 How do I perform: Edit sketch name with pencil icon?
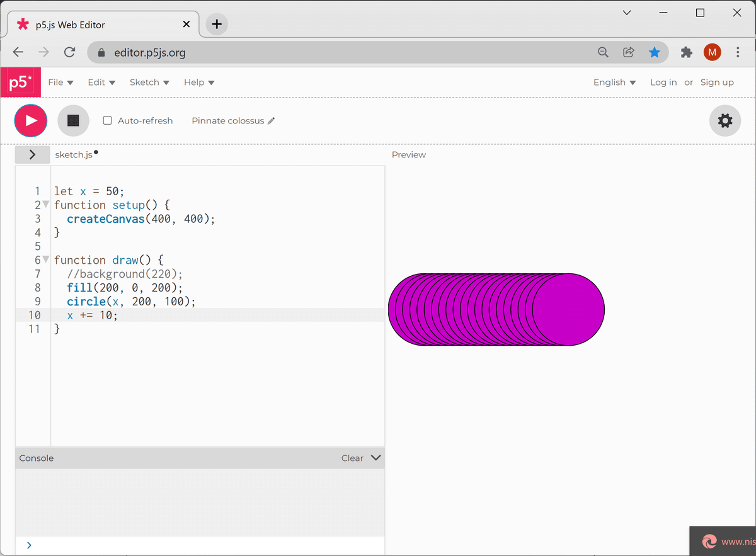(271, 121)
